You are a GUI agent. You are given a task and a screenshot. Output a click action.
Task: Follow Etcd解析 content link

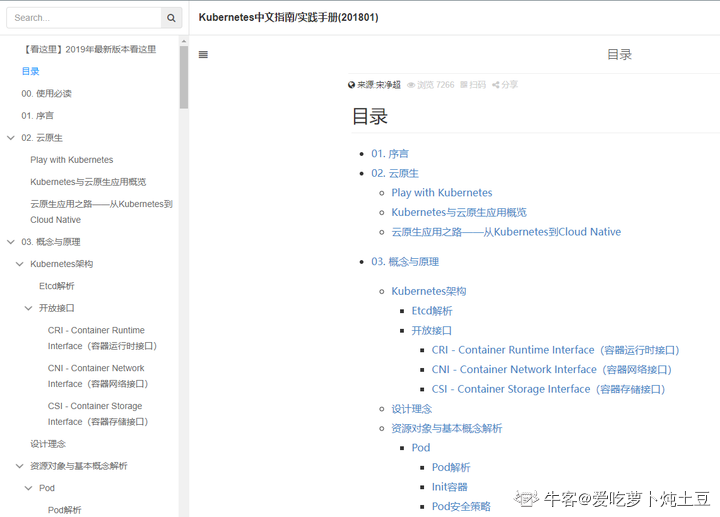432,311
